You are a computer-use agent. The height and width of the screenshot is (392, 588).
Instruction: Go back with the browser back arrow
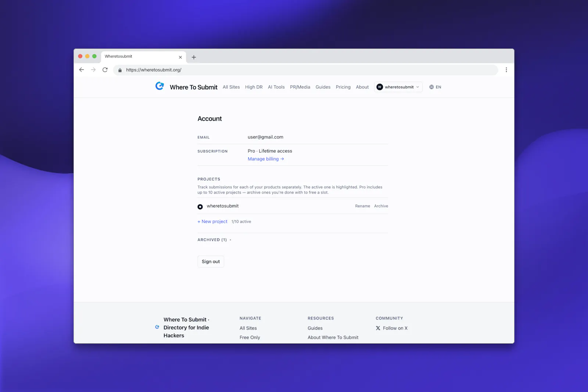tap(82, 70)
